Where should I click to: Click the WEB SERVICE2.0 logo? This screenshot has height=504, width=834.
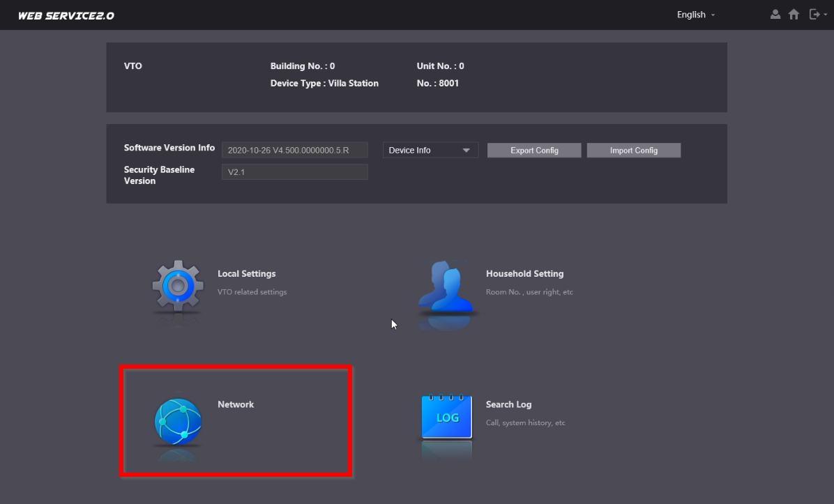66,15
